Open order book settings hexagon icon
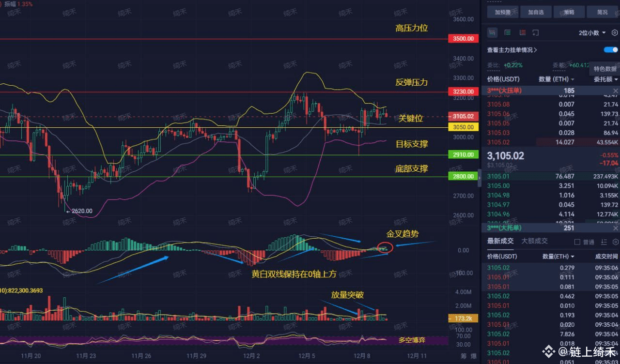620x364 pixels. pos(615,32)
